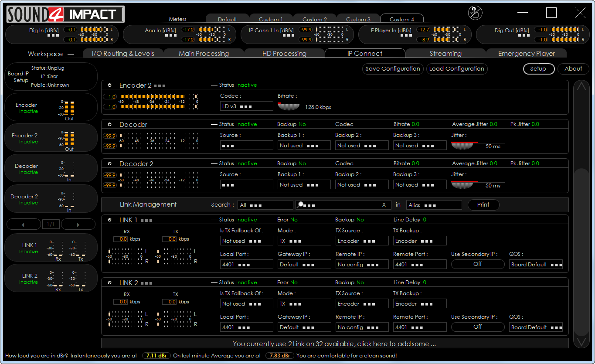The width and height of the screenshot is (595, 364).
Task: Select the LINK 1 thumbnail in the sidebar
Action: click(51, 248)
